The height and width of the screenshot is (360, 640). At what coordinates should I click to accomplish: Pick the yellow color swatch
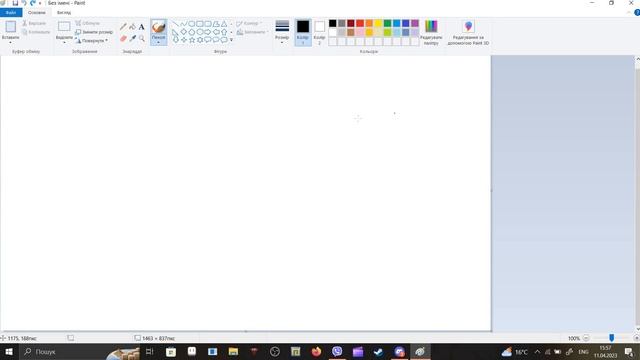(378, 23)
